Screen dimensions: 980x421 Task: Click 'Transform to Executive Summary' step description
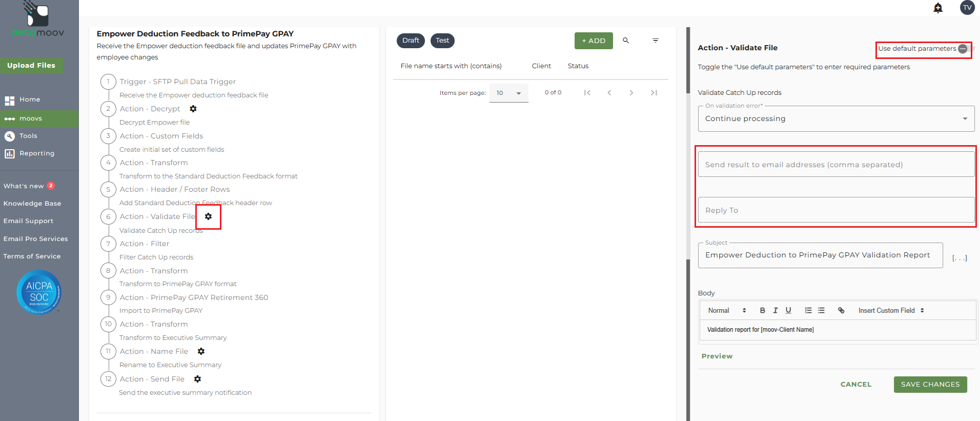coord(173,337)
